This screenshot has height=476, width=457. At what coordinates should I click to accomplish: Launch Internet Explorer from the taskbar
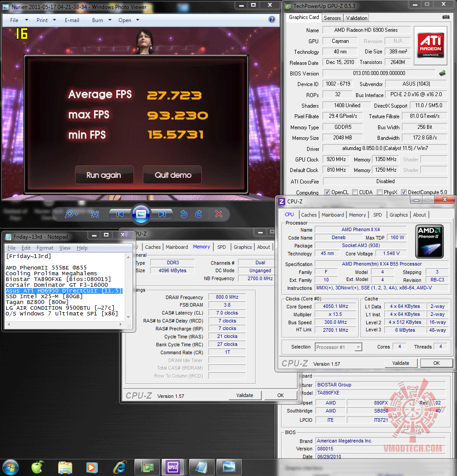point(120,468)
